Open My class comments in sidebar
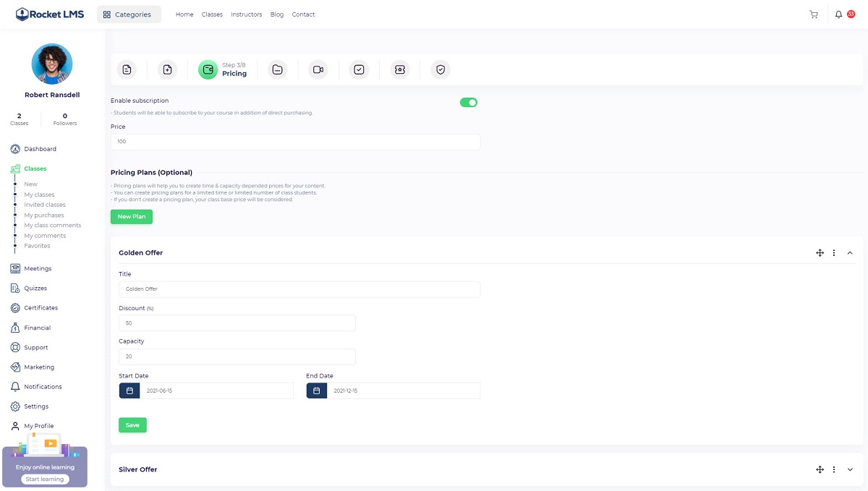 click(x=52, y=226)
